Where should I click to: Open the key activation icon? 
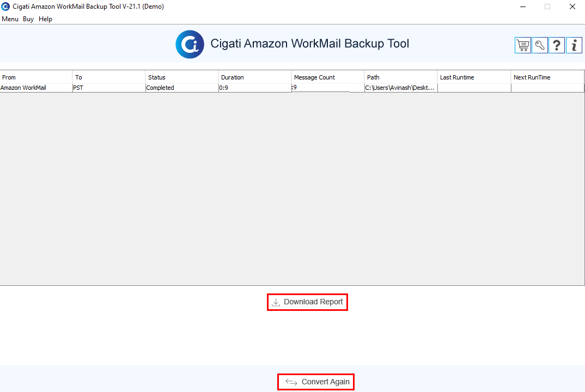tap(539, 46)
